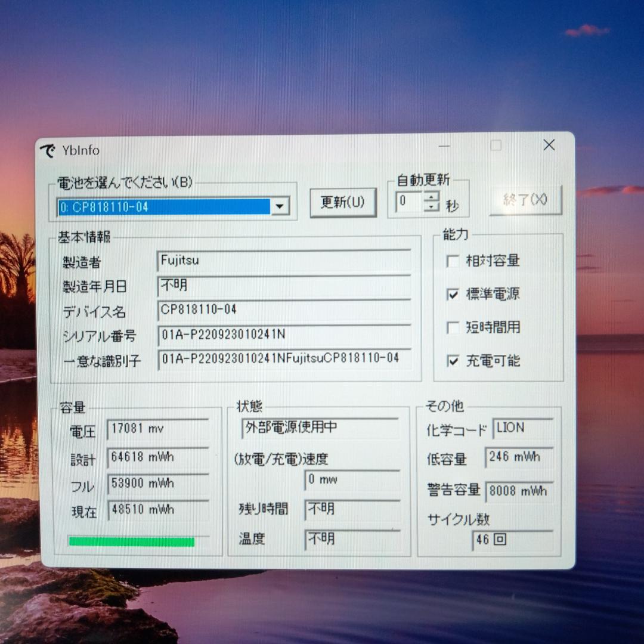Open the battery selection dropdown

279,206
